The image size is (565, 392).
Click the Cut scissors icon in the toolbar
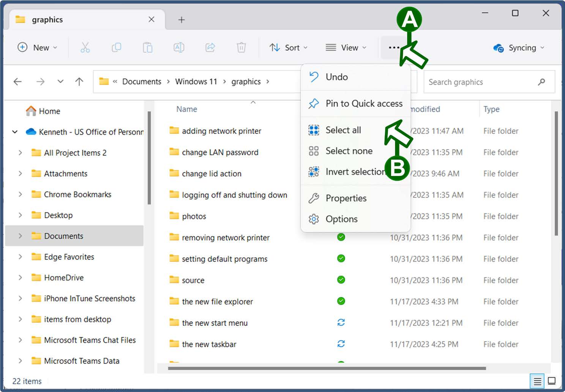[85, 47]
